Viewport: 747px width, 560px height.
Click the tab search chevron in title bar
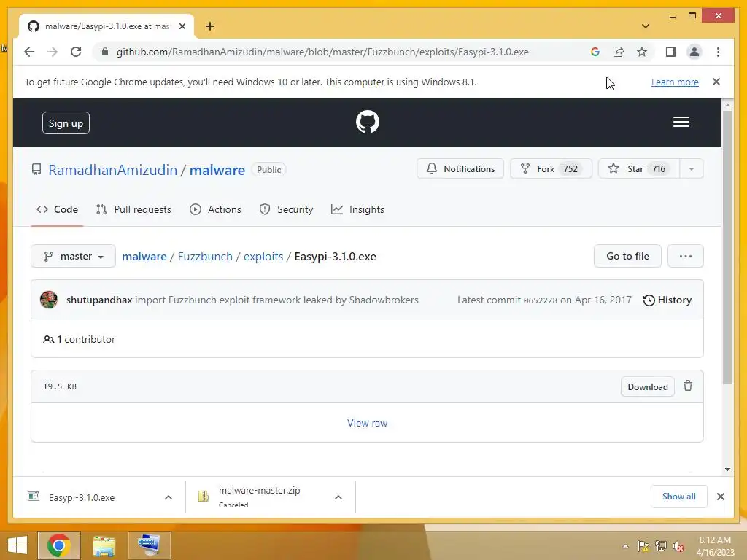pos(646,26)
